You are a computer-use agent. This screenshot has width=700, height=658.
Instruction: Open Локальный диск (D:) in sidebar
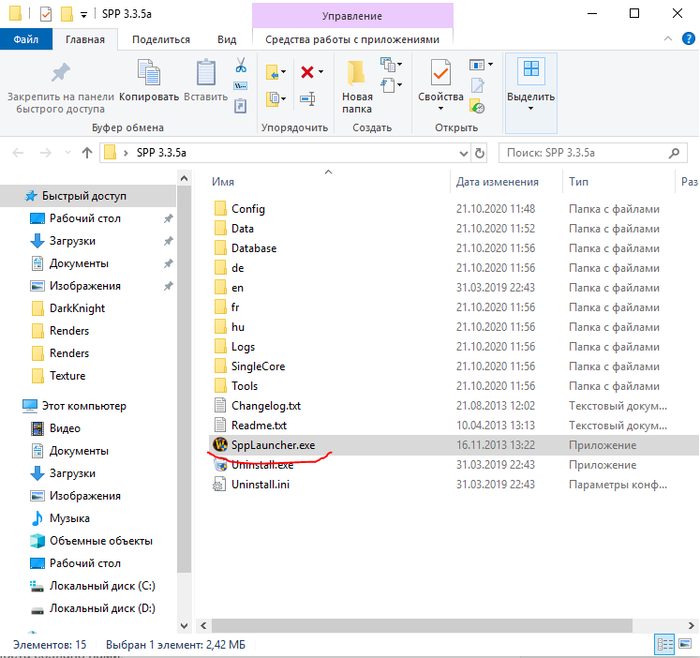[x=102, y=608]
